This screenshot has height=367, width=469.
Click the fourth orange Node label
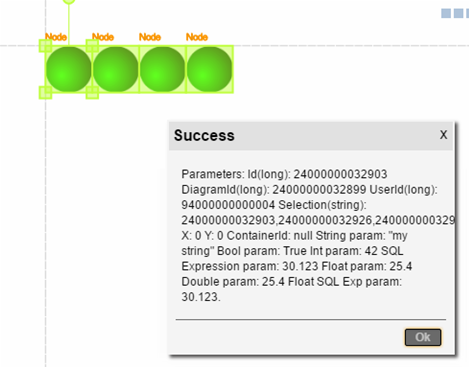tap(197, 37)
